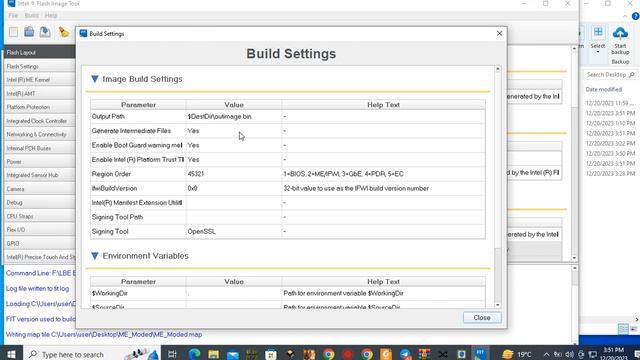Select the Flash Settings tab
This screenshot has height=360, width=640.
coord(40,66)
